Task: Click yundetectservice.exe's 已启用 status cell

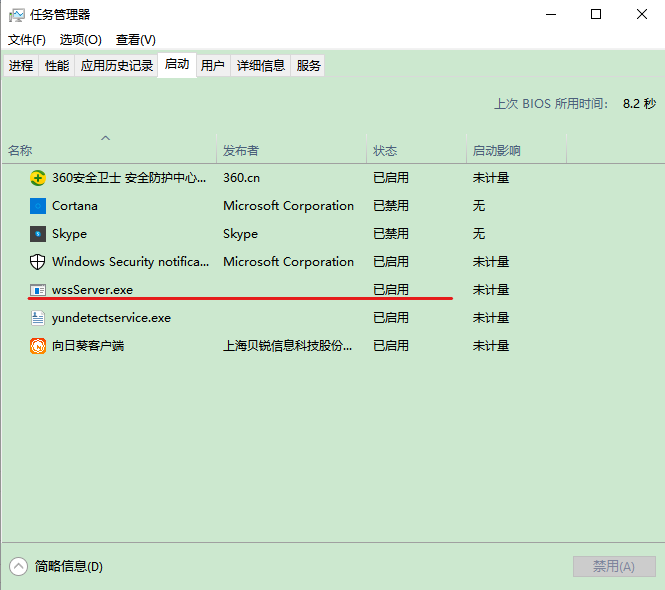Action: click(391, 318)
